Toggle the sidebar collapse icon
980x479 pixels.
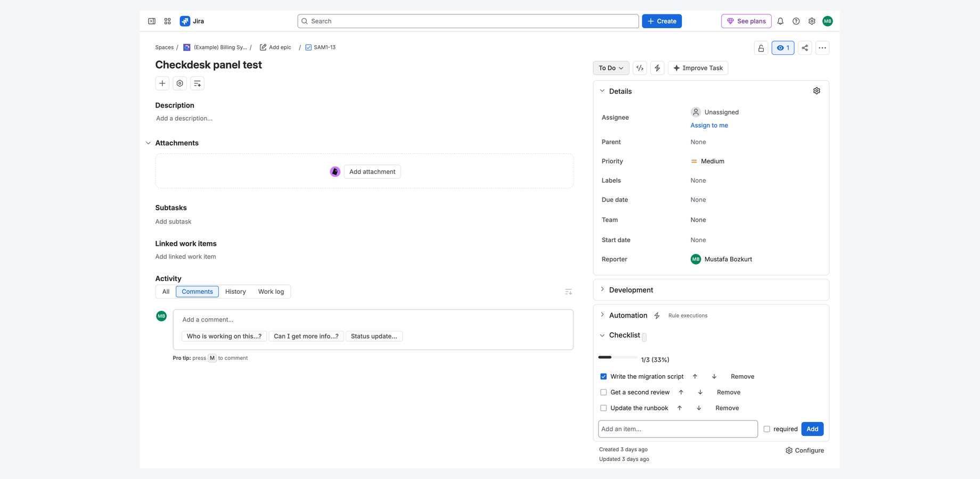[152, 21]
